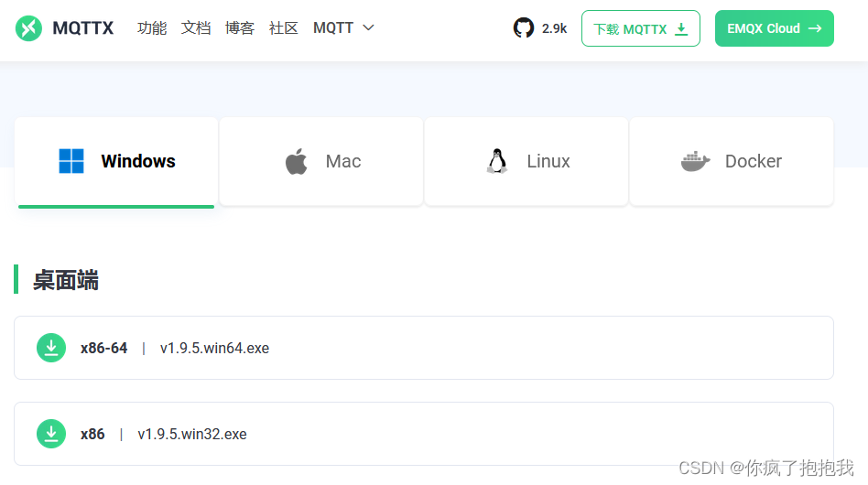Viewport: 868px width, 485px height.
Task: Download v1.9.5.win32.exe file link
Action: pos(192,434)
